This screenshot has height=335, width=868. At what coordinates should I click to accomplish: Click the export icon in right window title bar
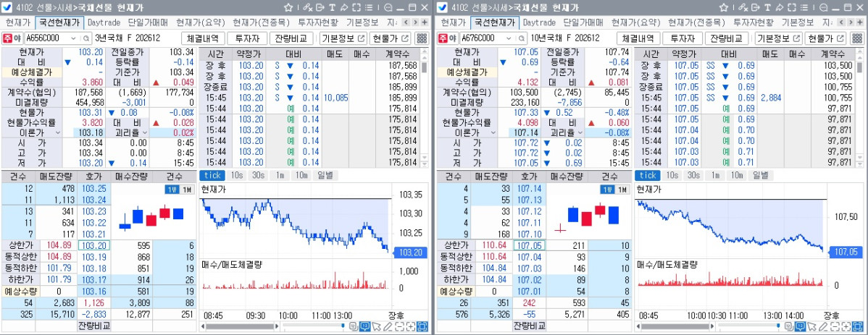point(755,7)
